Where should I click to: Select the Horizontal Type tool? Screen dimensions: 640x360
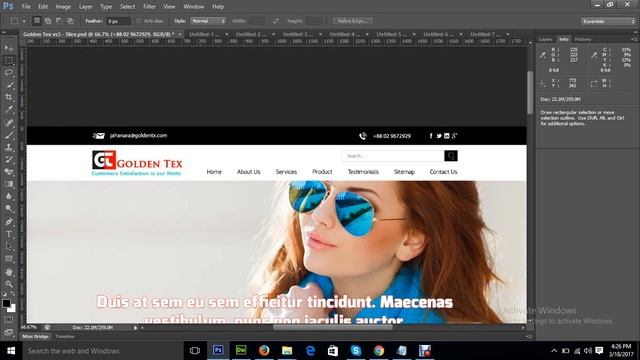point(9,234)
